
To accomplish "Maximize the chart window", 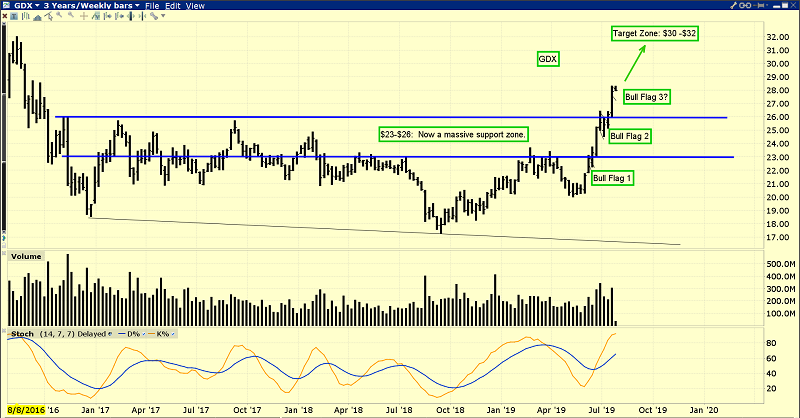I will coord(785,5).
